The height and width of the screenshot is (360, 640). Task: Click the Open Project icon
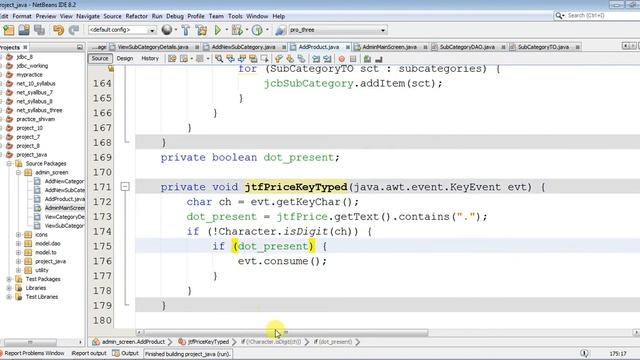[24, 30]
